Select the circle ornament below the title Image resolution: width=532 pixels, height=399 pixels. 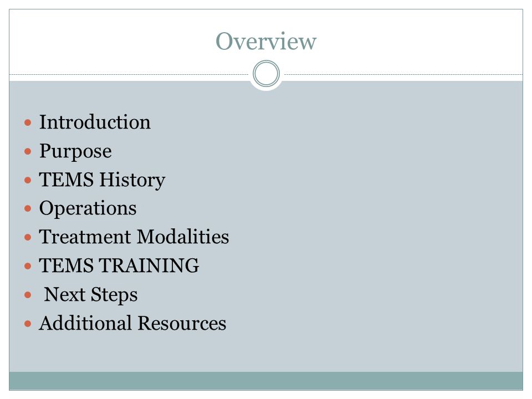click(267, 74)
